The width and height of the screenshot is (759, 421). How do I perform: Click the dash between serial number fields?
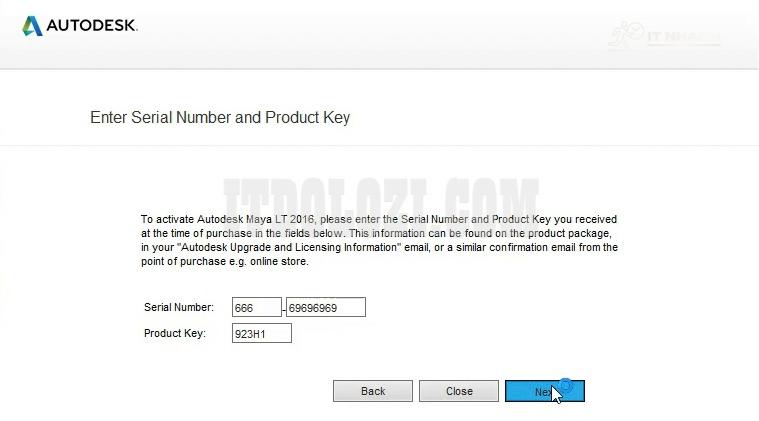point(284,308)
